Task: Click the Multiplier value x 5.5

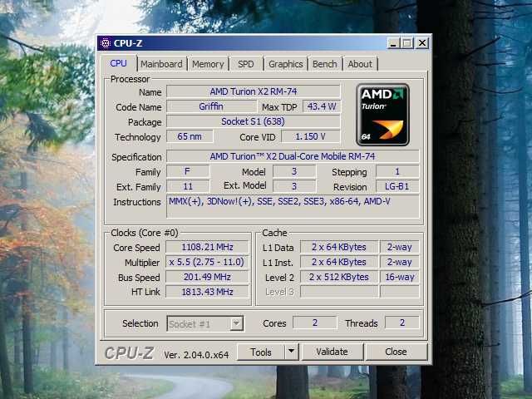Action: point(207,262)
